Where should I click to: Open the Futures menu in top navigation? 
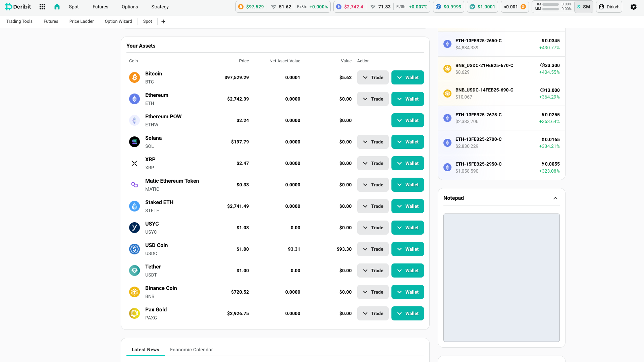[x=100, y=7]
